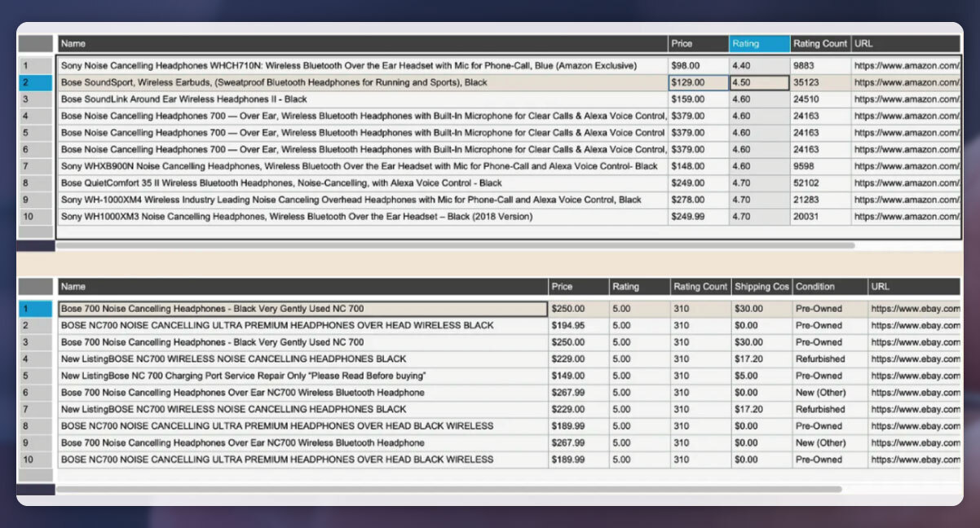The width and height of the screenshot is (980, 528).
Task: Click Amazon URL link in Bose QuietComfort row
Action: (x=907, y=183)
